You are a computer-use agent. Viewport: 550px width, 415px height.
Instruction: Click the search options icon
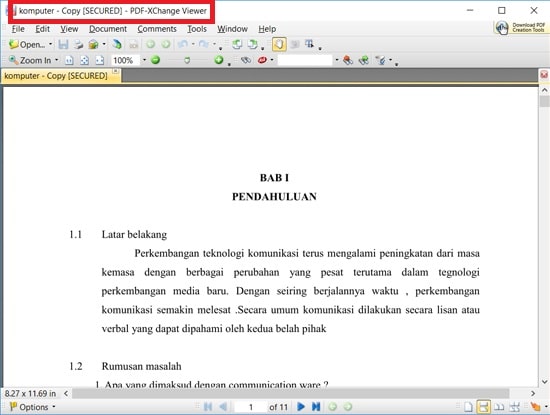tap(380, 60)
